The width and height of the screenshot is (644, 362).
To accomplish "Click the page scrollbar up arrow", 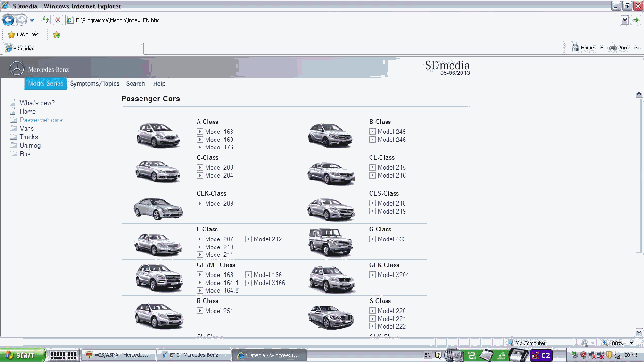I will pos(639,93).
